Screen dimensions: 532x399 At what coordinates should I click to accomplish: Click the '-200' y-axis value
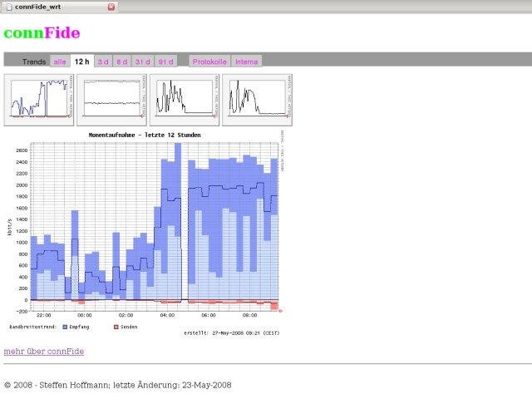[x=22, y=311]
